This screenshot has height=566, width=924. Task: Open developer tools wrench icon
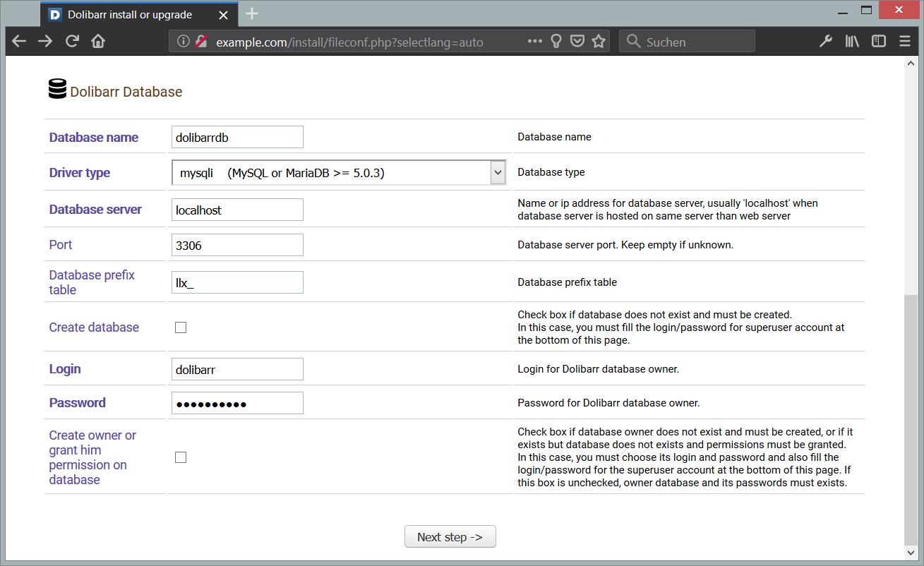pyautogui.click(x=825, y=41)
